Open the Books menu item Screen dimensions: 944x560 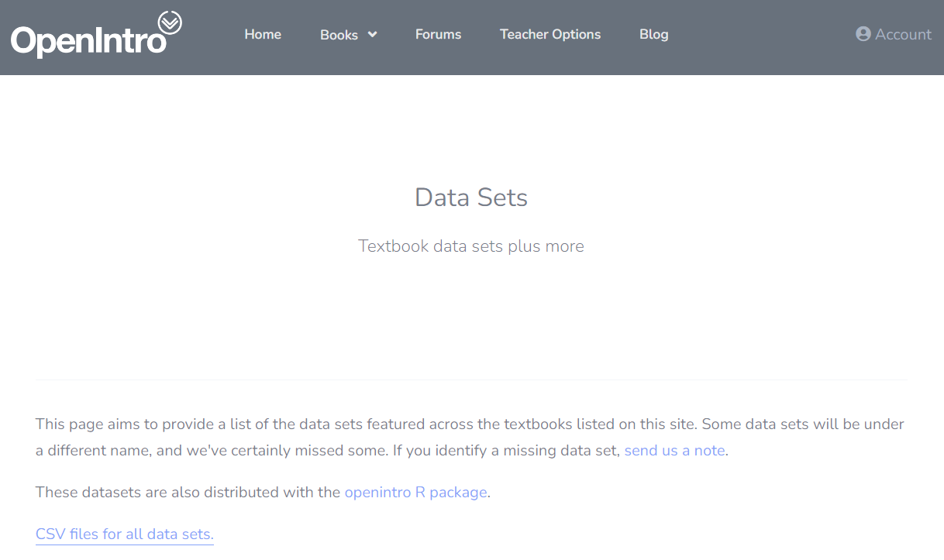coord(339,35)
